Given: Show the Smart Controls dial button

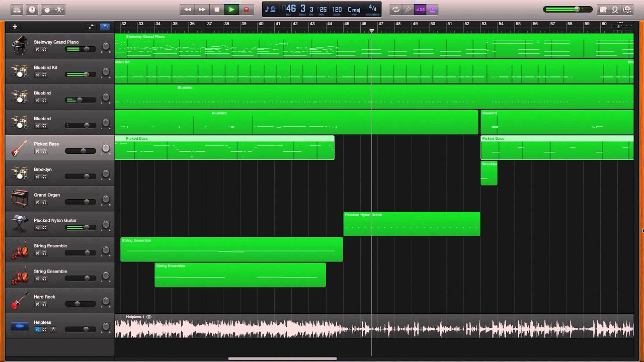Looking at the screenshot, I should pyautogui.click(x=47, y=10).
